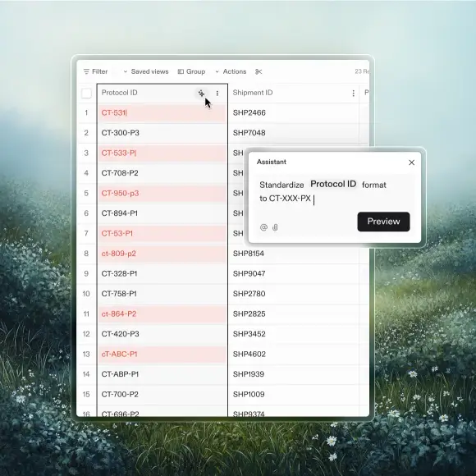The image size is (476, 476).
Task: Select shipment cell SHP1009
Action: [x=293, y=394]
